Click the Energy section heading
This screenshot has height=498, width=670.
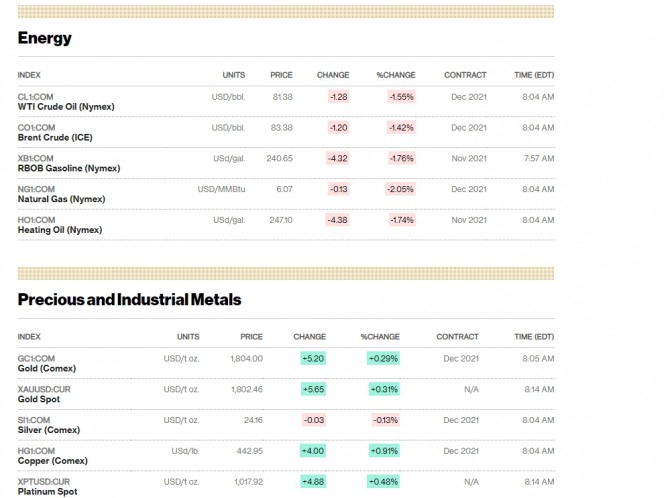tap(45, 38)
